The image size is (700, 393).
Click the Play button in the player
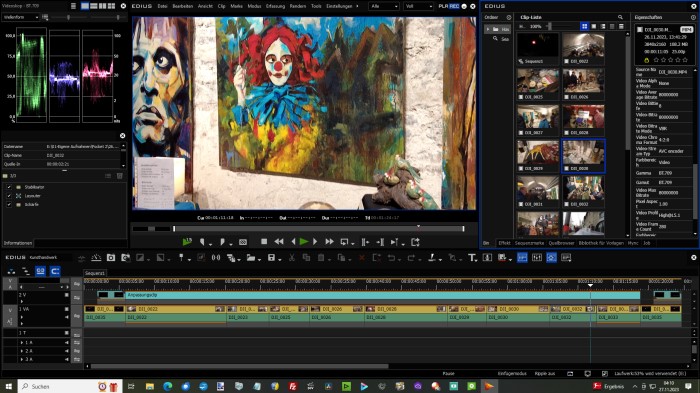tap(304, 242)
